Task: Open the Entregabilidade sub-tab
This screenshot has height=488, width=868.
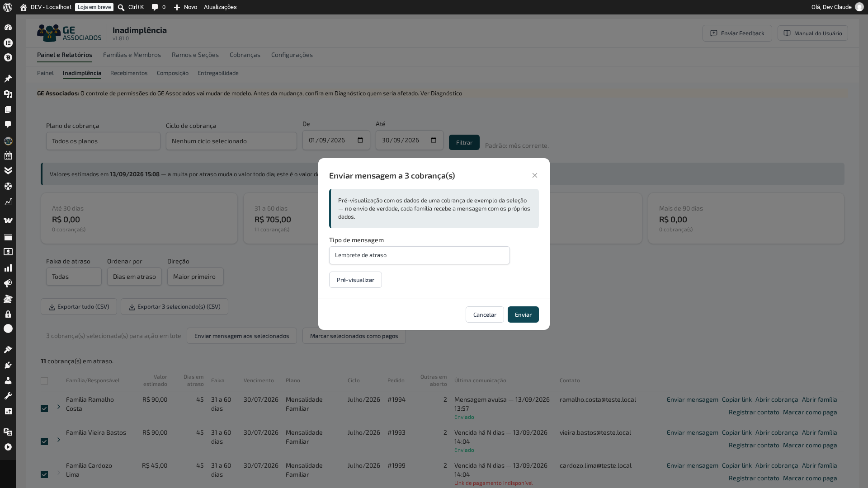Action: click(218, 73)
